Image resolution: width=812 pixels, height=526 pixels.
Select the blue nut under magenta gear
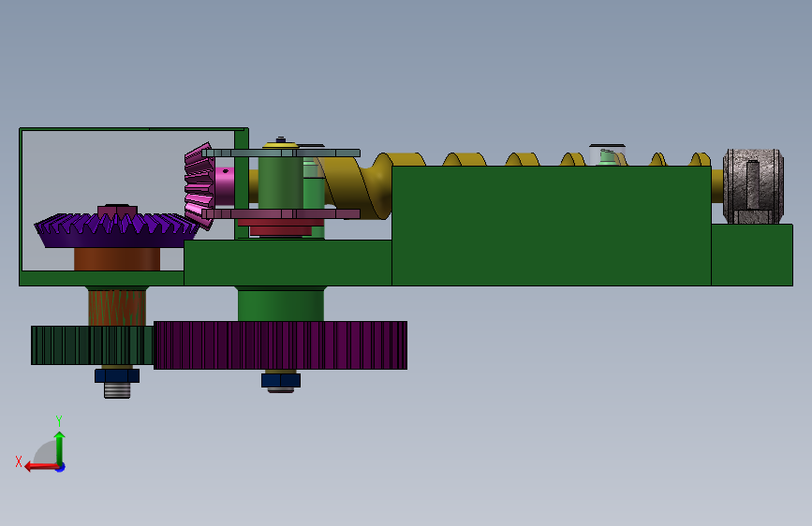[281, 381]
